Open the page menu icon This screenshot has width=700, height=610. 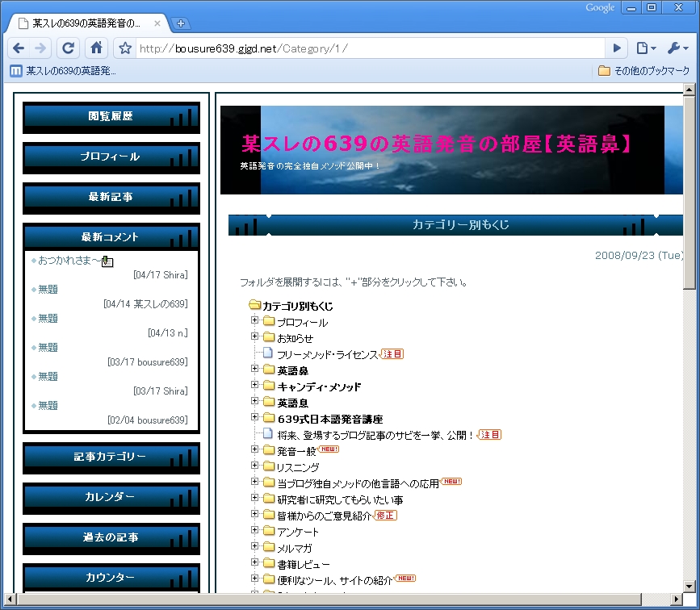(646, 48)
